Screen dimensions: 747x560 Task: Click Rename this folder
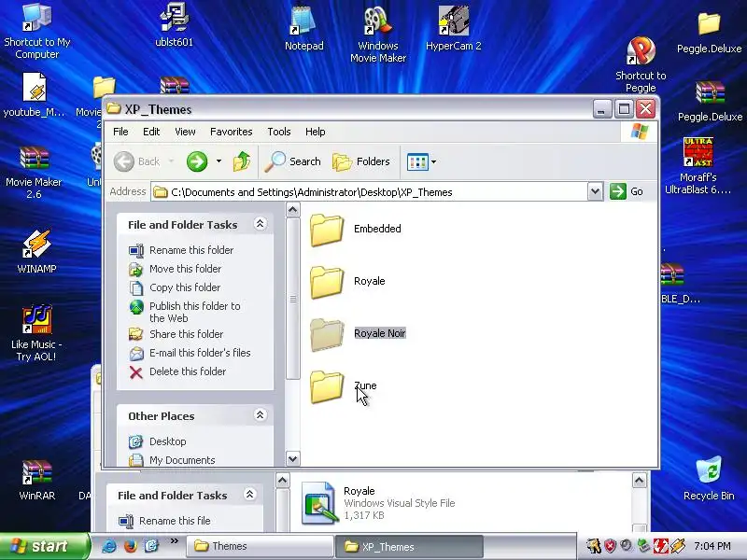[x=181, y=250]
